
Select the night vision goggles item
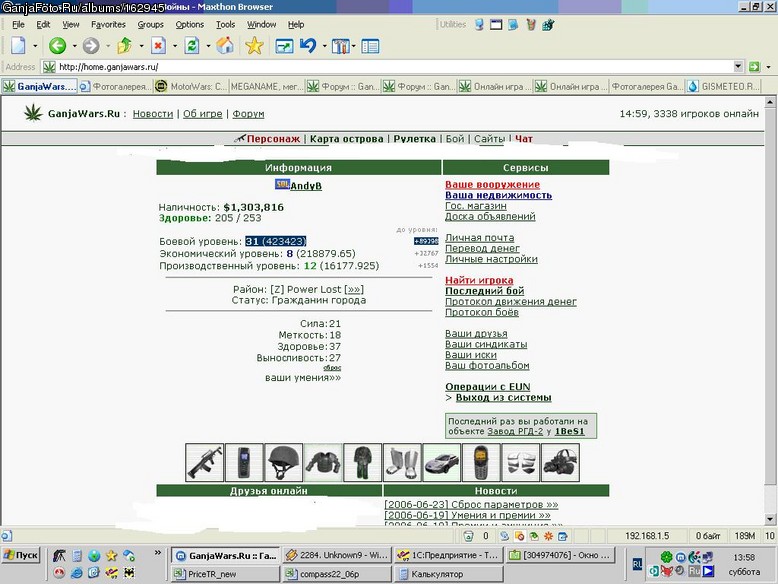pyautogui.click(x=560, y=462)
